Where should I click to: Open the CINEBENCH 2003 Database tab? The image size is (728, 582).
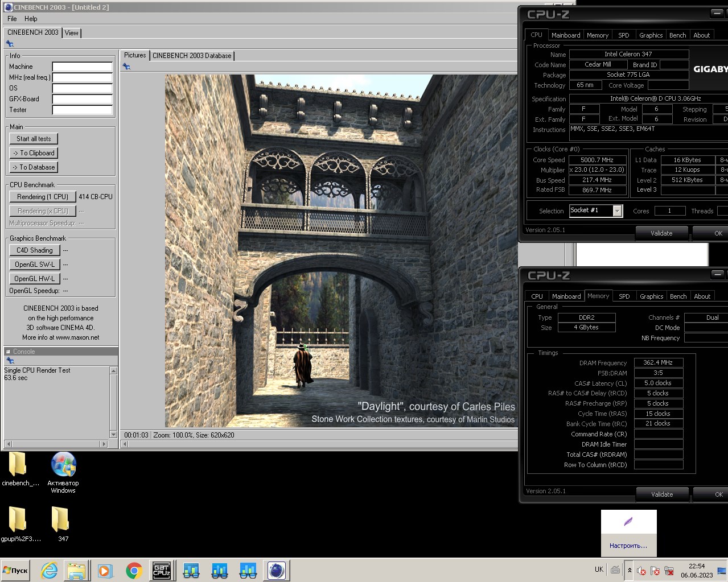point(192,56)
